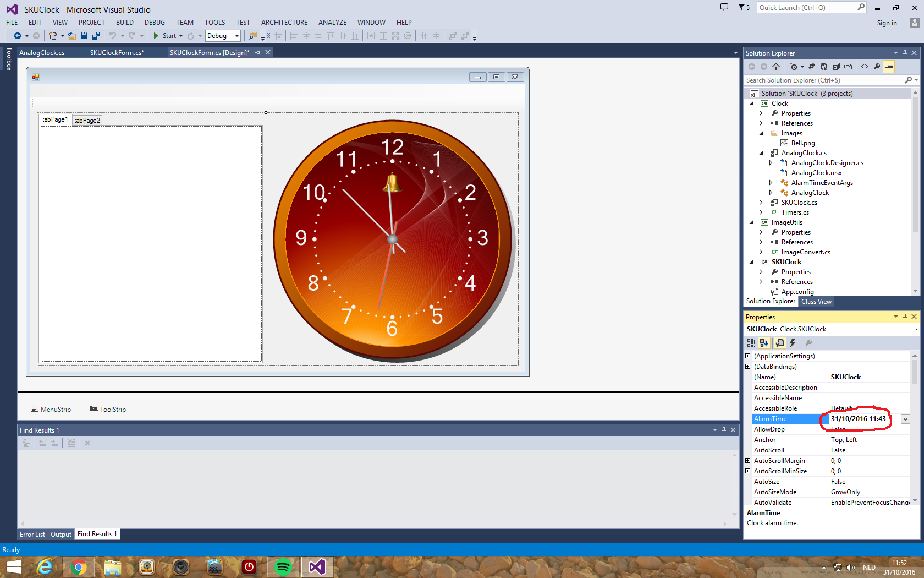Toggle the Preview Selected Items button

[x=889, y=67]
